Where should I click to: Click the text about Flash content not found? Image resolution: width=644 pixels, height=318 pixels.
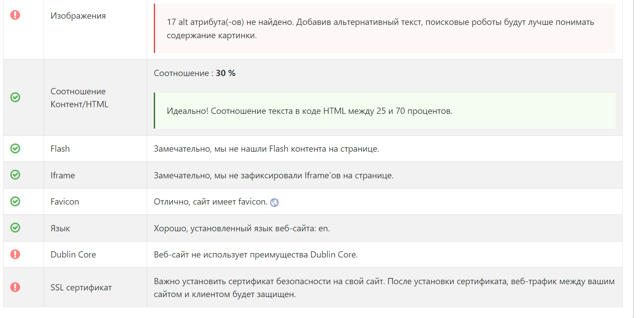267,149
